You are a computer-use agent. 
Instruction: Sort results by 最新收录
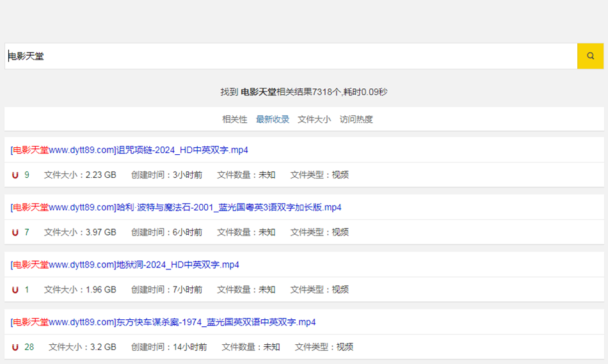coord(273,120)
